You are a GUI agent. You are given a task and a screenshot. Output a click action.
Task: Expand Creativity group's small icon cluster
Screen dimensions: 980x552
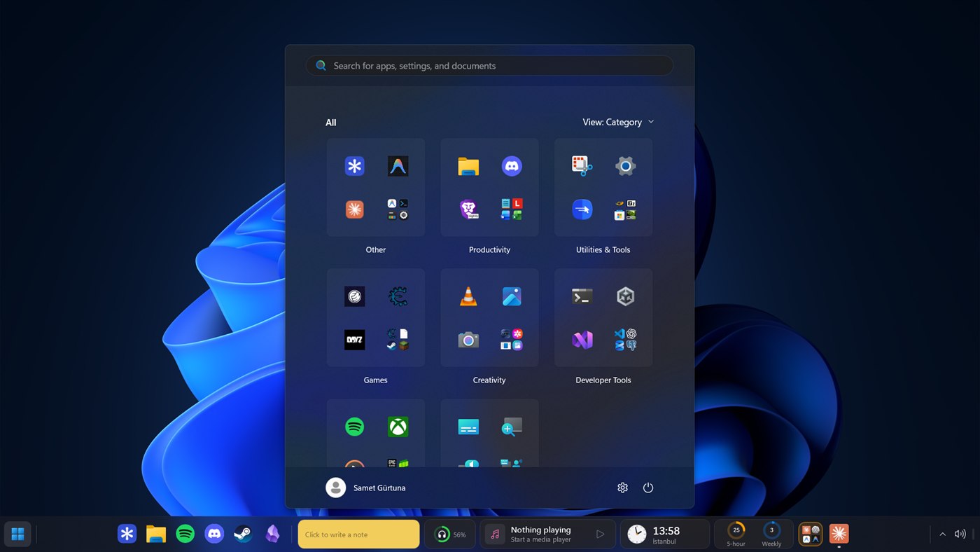(x=512, y=340)
